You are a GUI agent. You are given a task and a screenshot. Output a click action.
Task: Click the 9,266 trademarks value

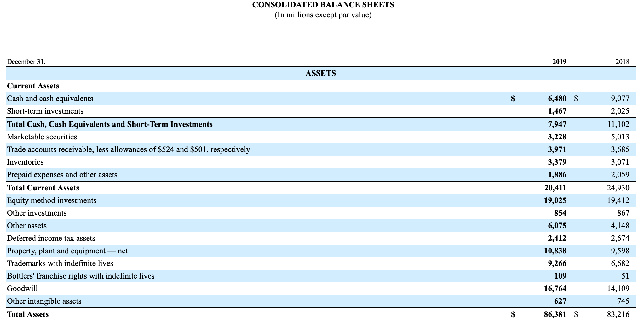coord(557,263)
